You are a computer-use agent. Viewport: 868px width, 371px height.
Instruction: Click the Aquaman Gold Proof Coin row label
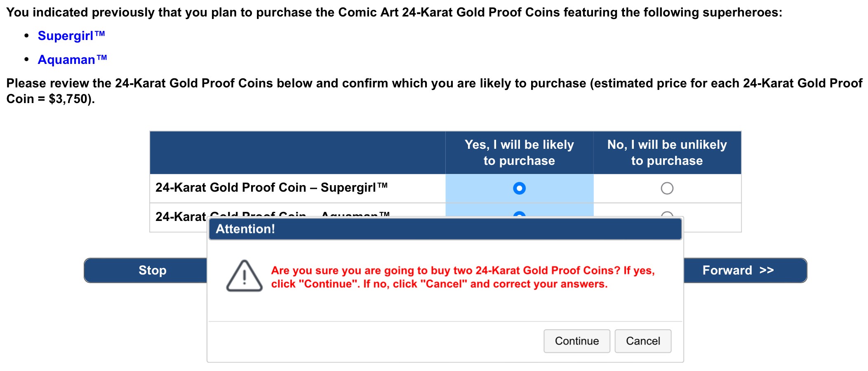click(181, 216)
